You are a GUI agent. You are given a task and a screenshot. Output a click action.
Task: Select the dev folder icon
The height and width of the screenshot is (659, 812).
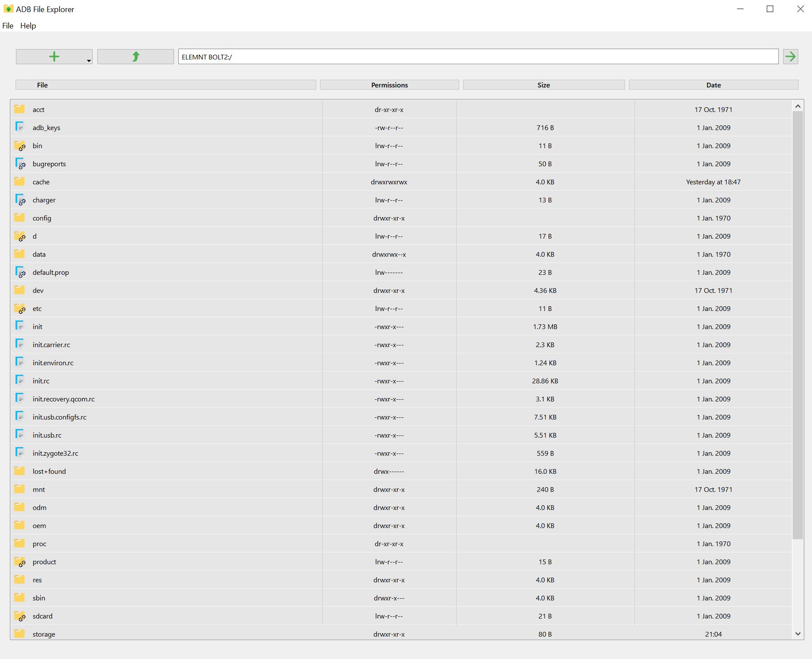[19, 290]
